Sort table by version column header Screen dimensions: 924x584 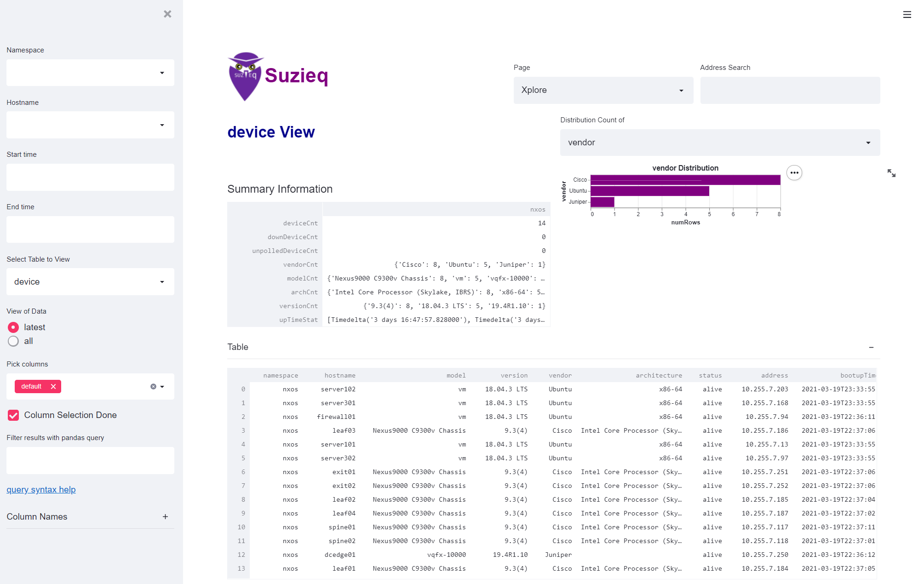click(x=514, y=376)
